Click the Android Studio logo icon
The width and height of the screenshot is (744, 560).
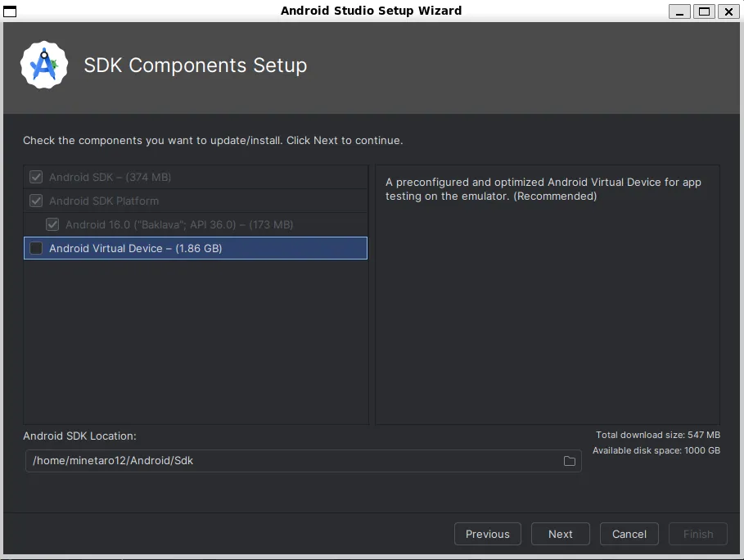pyautogui.click(x=43, y=65)
